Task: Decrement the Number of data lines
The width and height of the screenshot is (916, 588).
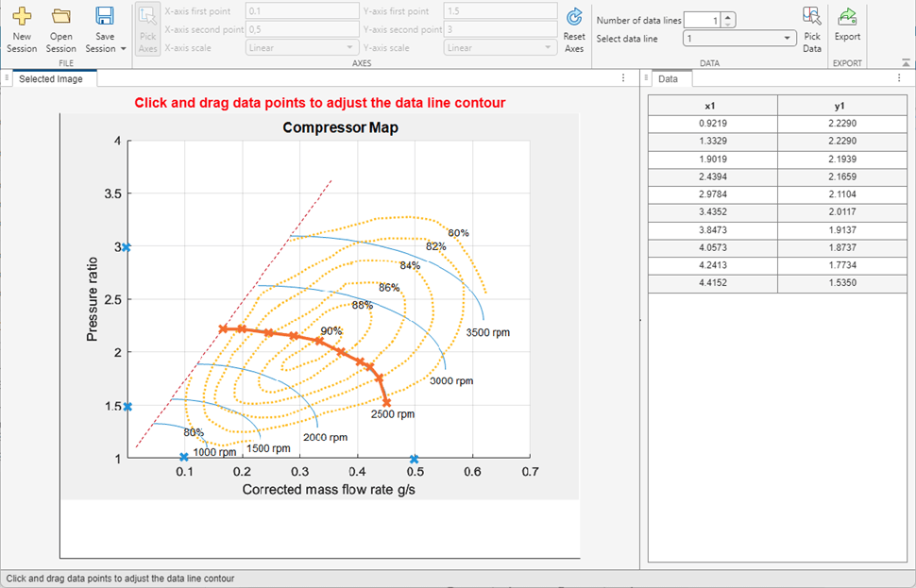Action: pos(728,23)
